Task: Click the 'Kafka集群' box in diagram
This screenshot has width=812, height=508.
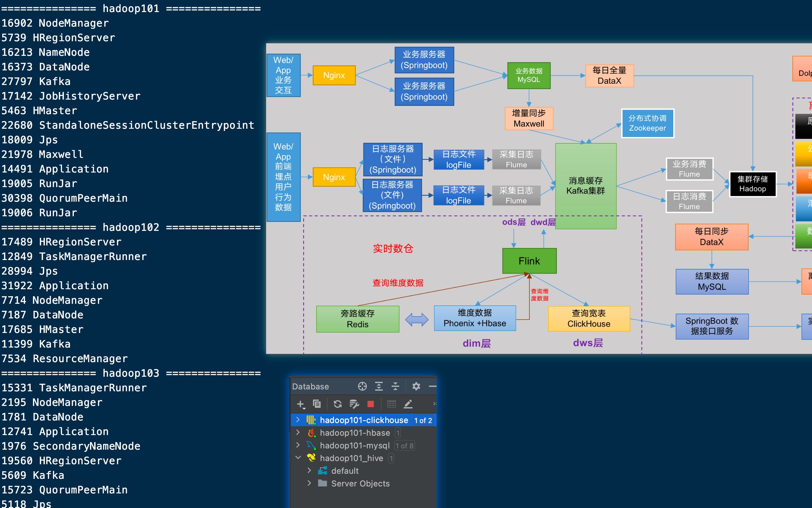Action: point(586,186)
